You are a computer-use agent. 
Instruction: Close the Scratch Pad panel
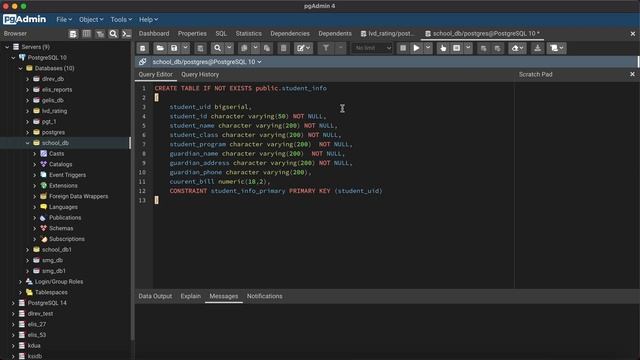click(x=632, y=74)
